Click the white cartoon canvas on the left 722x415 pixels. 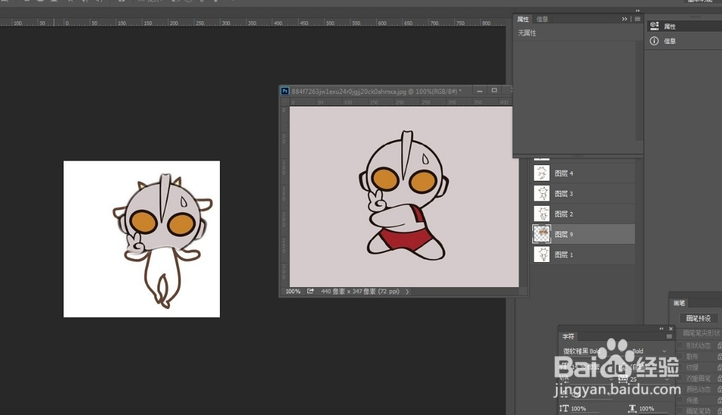(141, 239)
